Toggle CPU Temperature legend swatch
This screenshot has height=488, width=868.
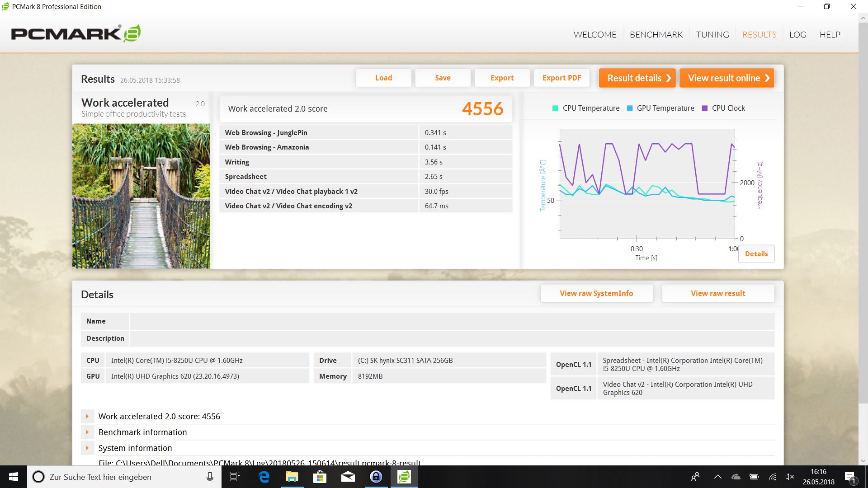tap(555, 108)
